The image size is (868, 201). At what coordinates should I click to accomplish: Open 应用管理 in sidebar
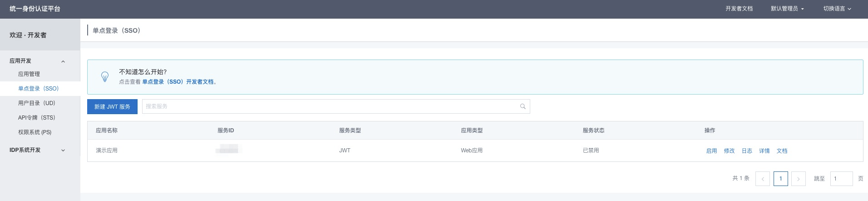click(x=29, y=74)
